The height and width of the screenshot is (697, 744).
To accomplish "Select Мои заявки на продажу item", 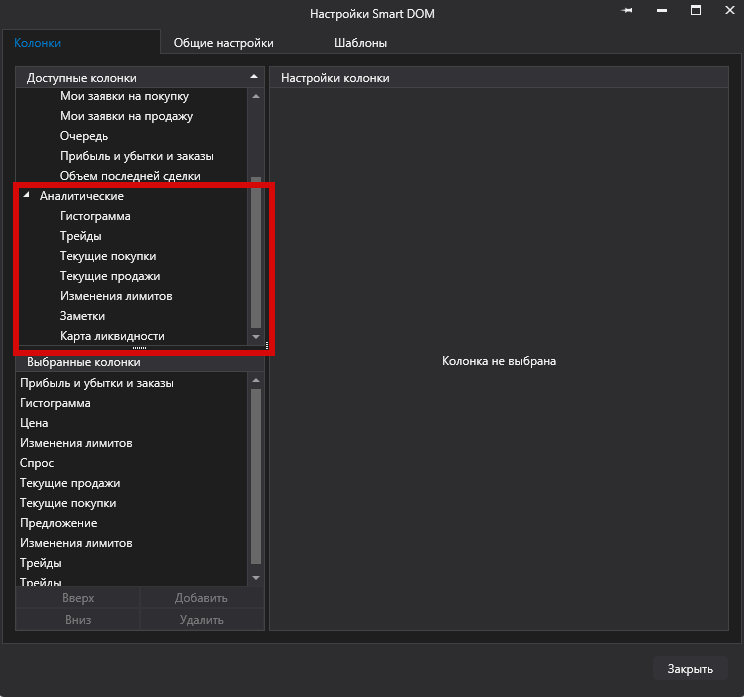I will (x=126, y=116).
